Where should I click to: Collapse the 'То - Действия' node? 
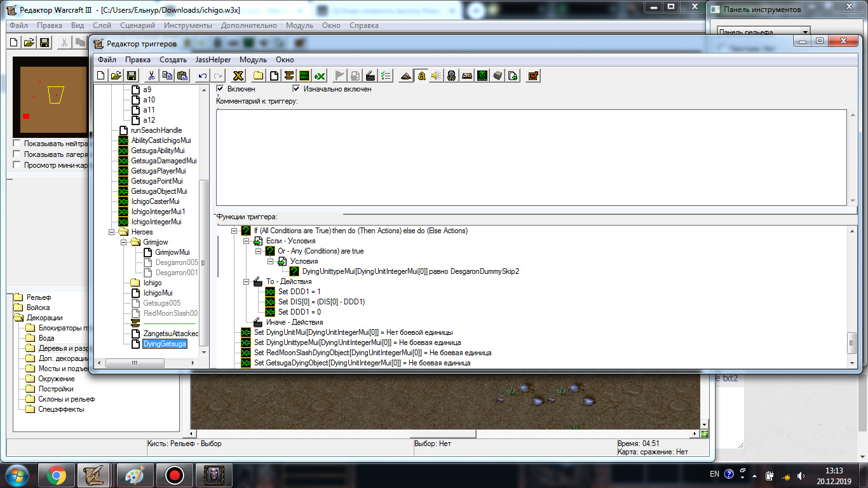point(247,281)
